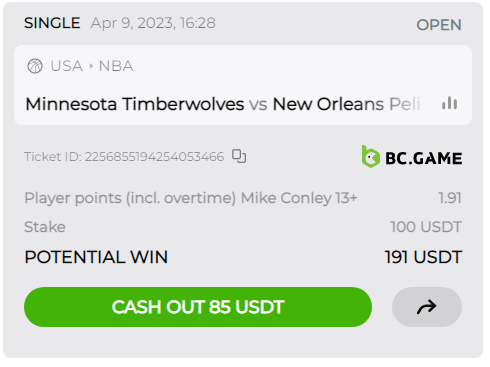Click the OPEN bet status label

point(439,25)
